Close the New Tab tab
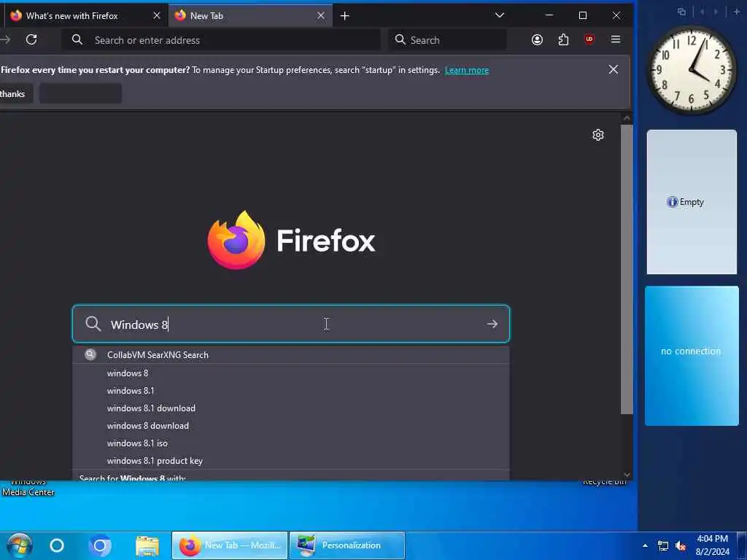The height and width of the screenshot is (560, 747). [x=321, y=16]
